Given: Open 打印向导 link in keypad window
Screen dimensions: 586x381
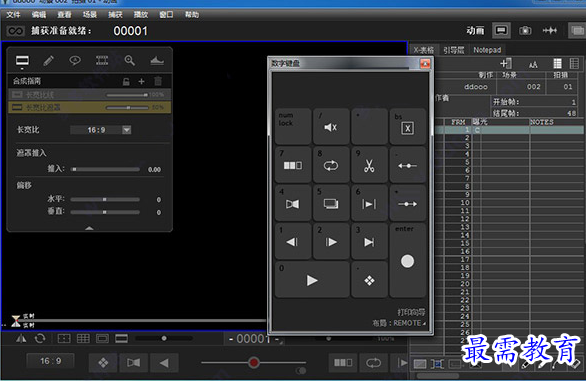Looking at the screenshot, I should 411,312.
